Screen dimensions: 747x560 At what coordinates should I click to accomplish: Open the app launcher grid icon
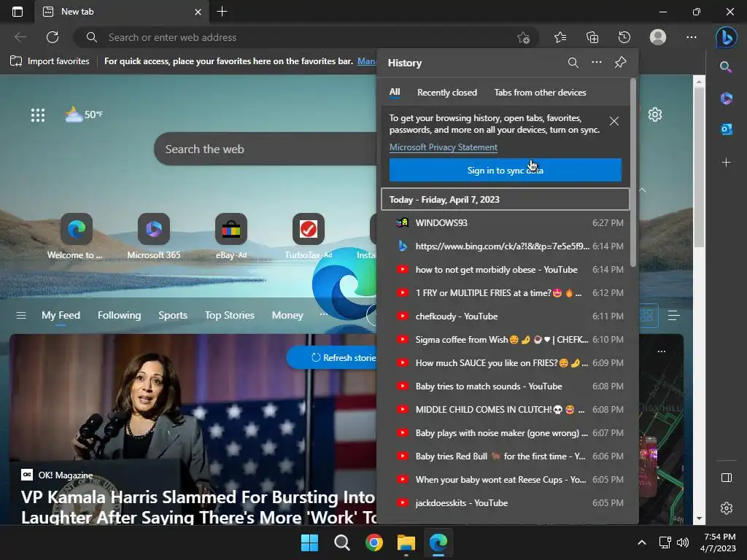click(38, 114)
